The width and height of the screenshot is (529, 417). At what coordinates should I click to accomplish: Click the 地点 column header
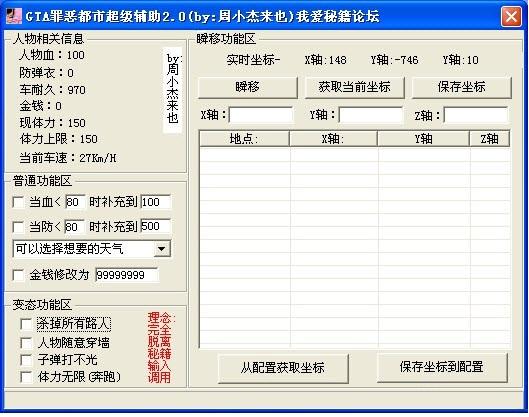click(x=244, y=139)
